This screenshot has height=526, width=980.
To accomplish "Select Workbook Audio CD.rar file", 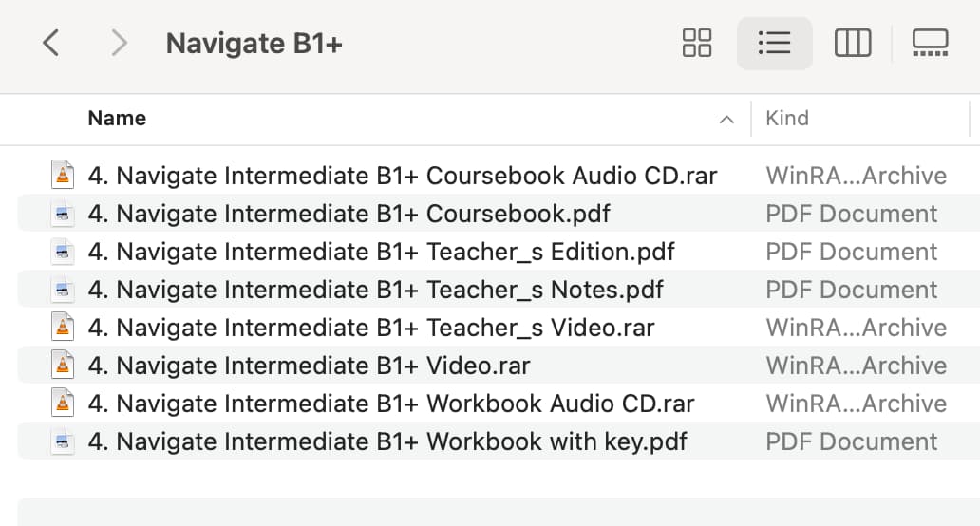I will click(499, 403).
